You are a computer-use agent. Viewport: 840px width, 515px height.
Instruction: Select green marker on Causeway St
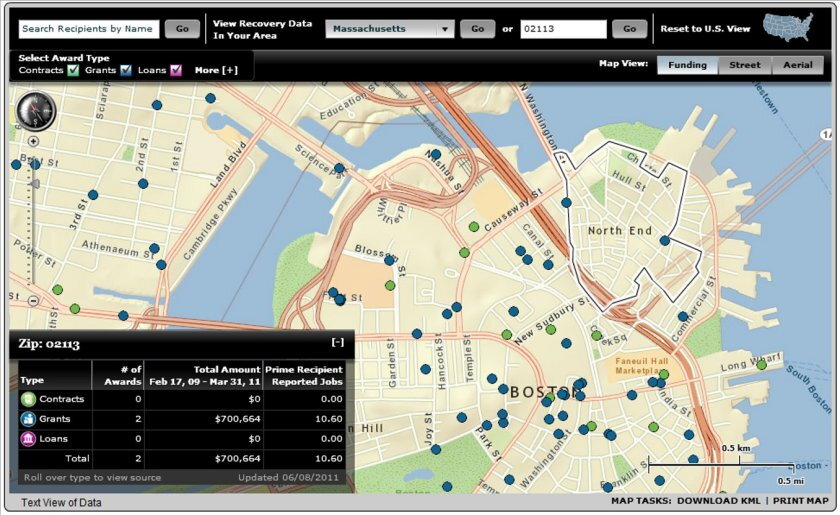point(474,227)
